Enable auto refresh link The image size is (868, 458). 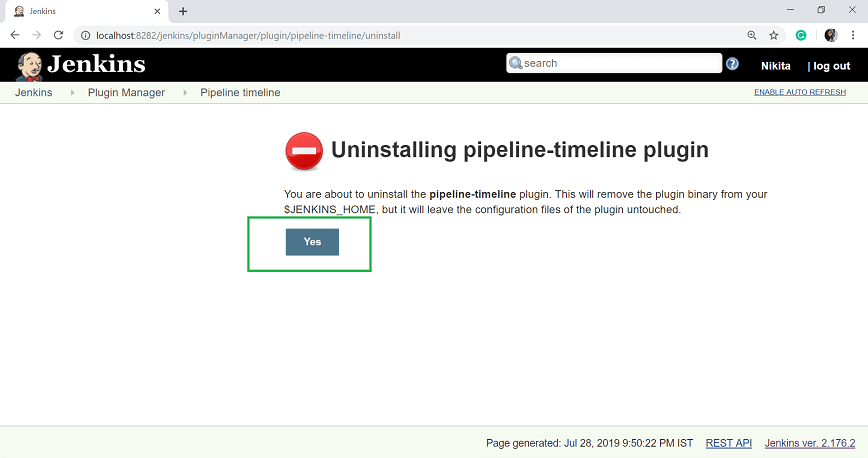pos(800,92)
